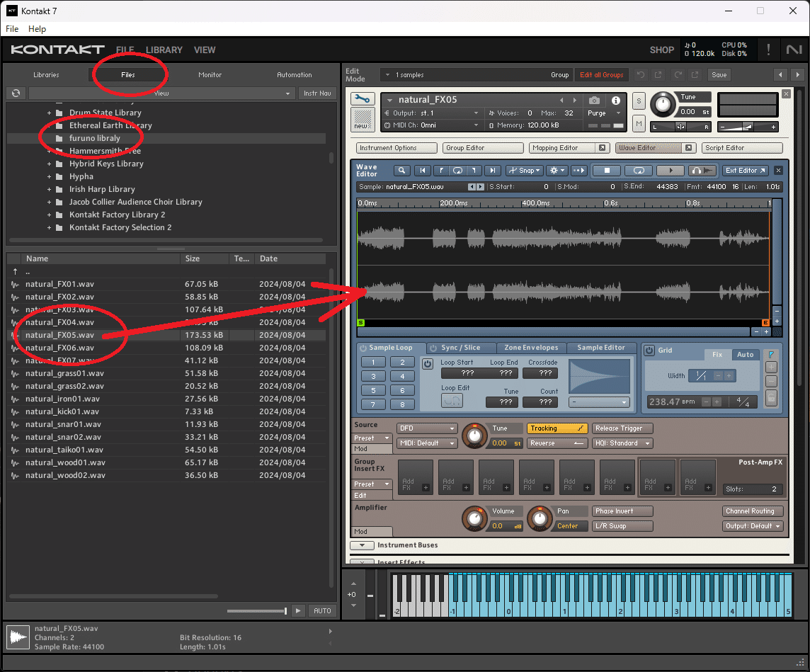Switch to the Libraries tab

[x=47, y=75]
